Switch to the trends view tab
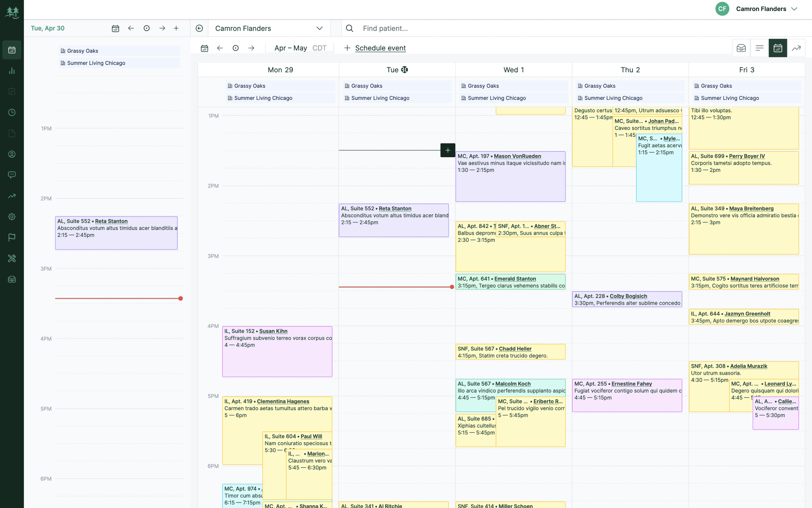The image size is (812, 508). [796, 48]
